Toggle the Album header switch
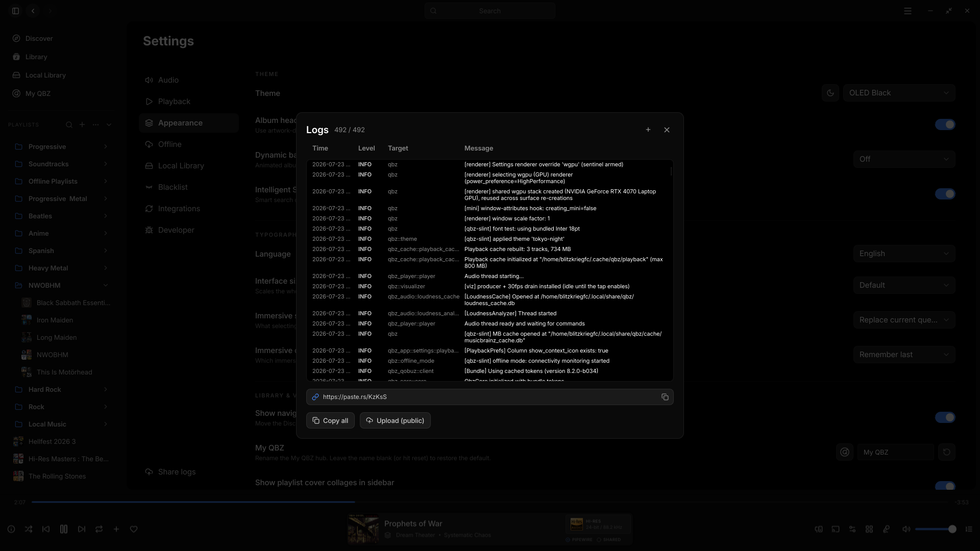Image resolution: width=980 pixels, height=551 pixels. pos(945,124)
